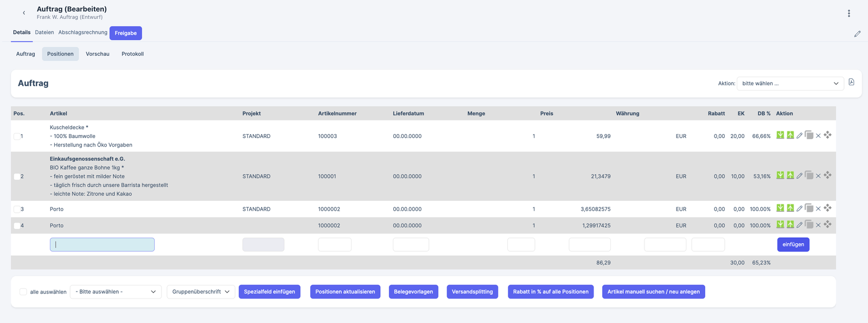Open the PDF document icon beside Aktion
868x323 pixels.
pos(851,83)
